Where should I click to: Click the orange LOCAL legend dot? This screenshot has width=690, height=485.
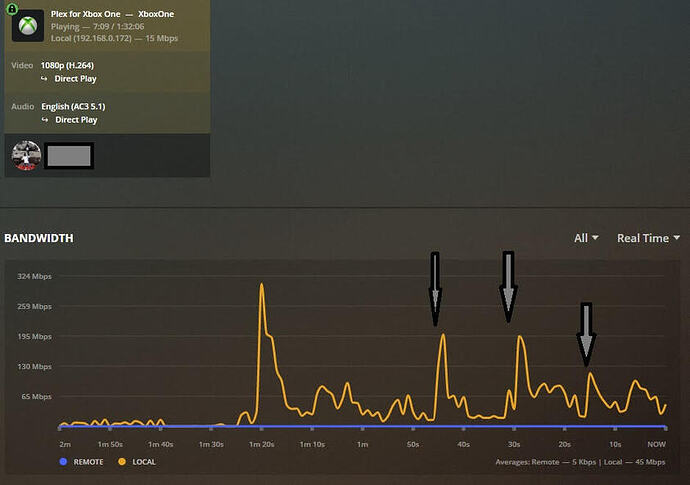point(122,462)
